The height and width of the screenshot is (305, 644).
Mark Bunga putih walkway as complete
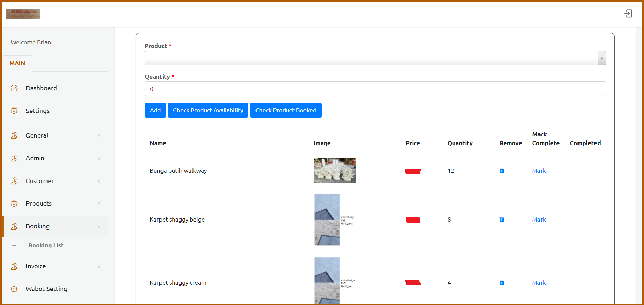pos(539,171)
